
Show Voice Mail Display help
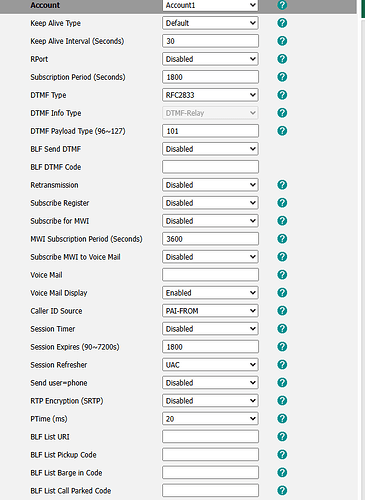click(282, 293)
